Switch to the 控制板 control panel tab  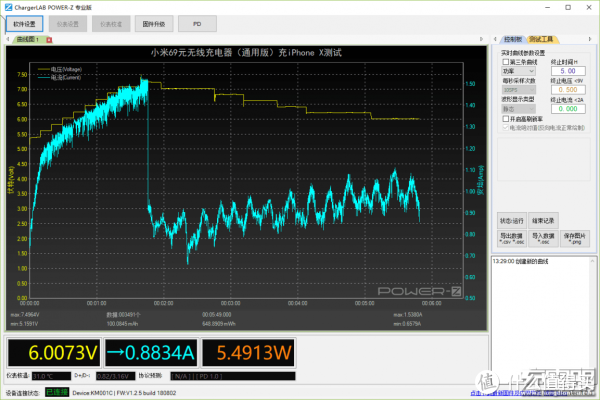click(513, 39)
